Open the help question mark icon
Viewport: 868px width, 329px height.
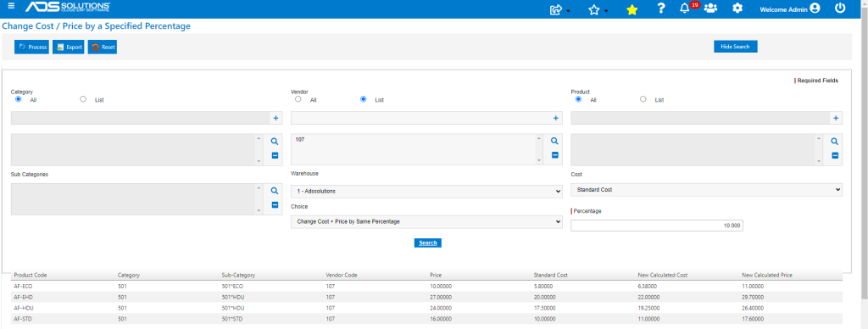pos(660,8)
